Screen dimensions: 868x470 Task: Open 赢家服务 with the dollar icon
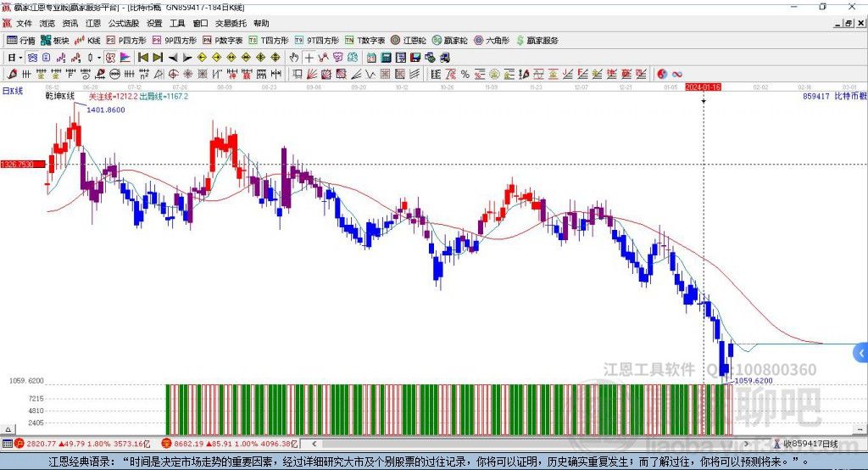(x=536, y=40)
